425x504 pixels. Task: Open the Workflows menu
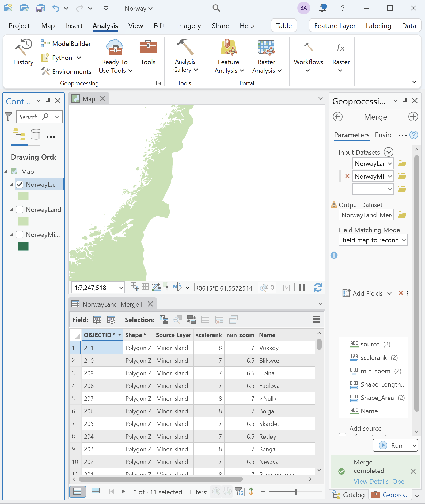[308, 58]
